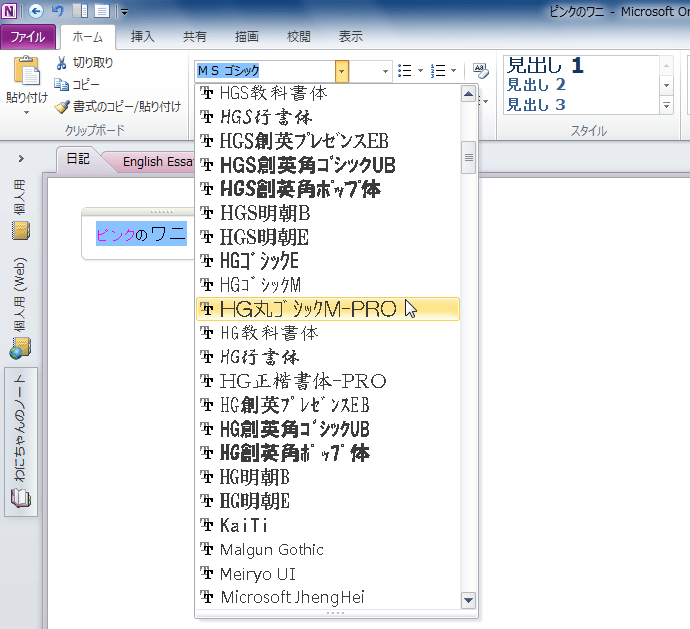Select HGS創英角ゴシックUB font

click(328, 166)
